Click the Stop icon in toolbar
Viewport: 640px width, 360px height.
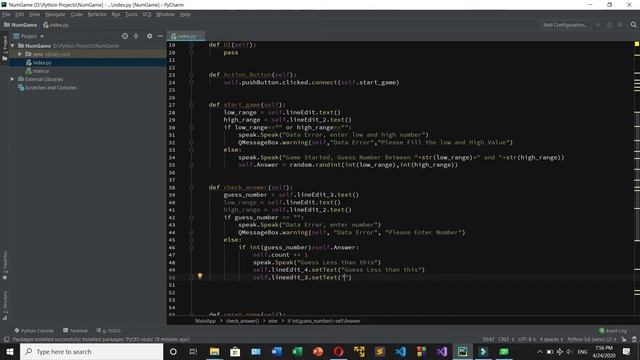(620, 25)
